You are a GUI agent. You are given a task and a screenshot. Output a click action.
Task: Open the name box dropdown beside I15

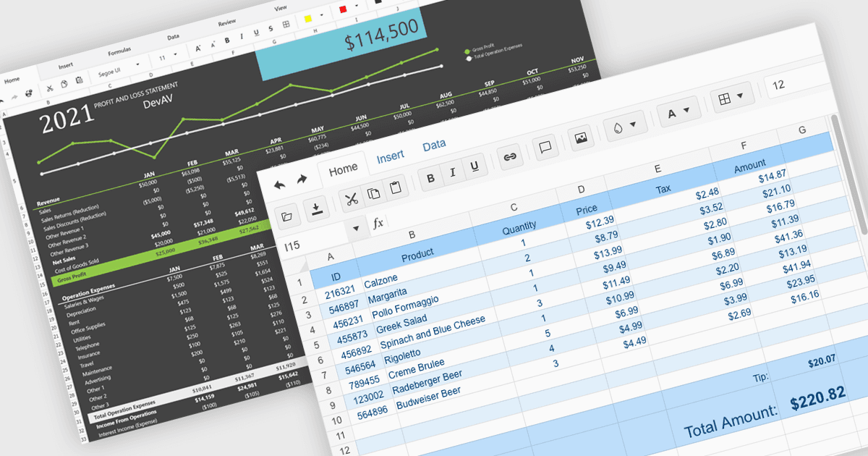click(x=356, y=229)
